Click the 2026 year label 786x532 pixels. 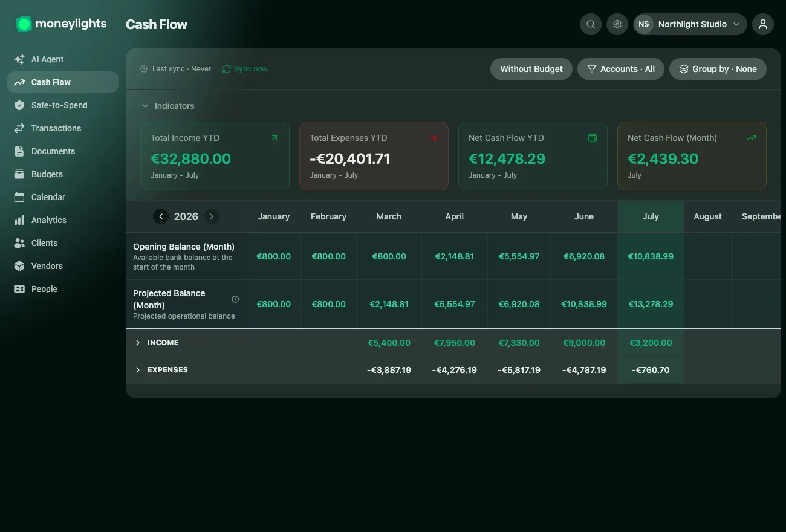click(186, 216)
